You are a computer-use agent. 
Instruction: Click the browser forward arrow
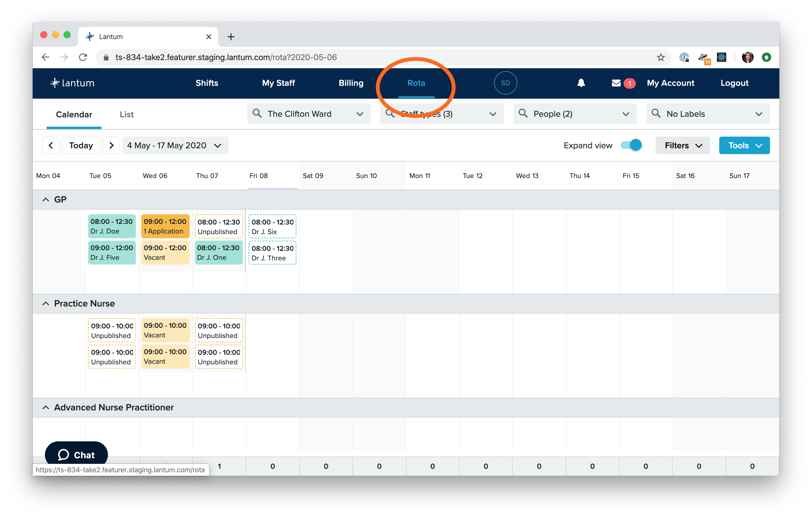click(x=64, y=58)
